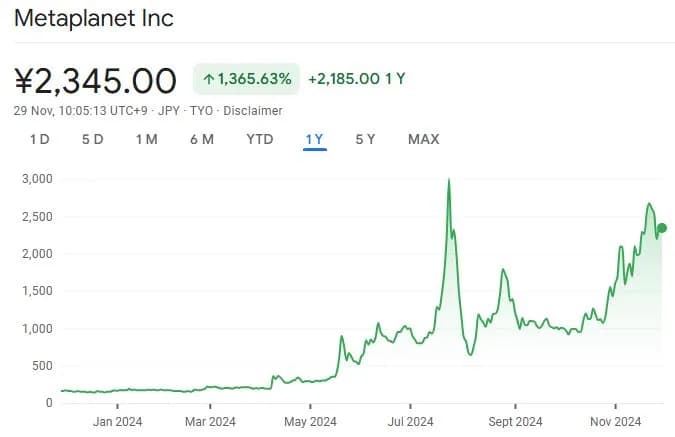Screen dimensions: 675x437
Task: Click the July 2024 peak on chart
Action: [x=448, y=181]
